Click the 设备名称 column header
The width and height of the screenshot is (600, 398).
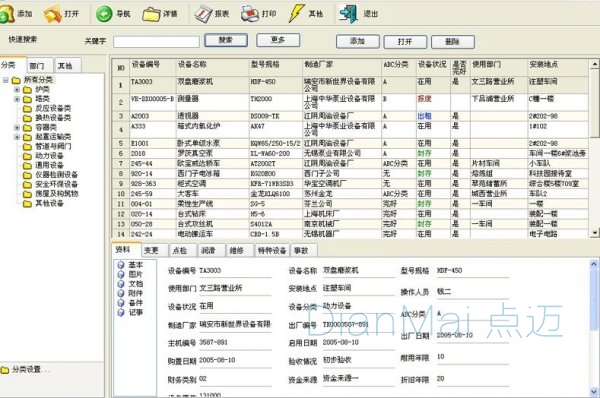[213, 67]
